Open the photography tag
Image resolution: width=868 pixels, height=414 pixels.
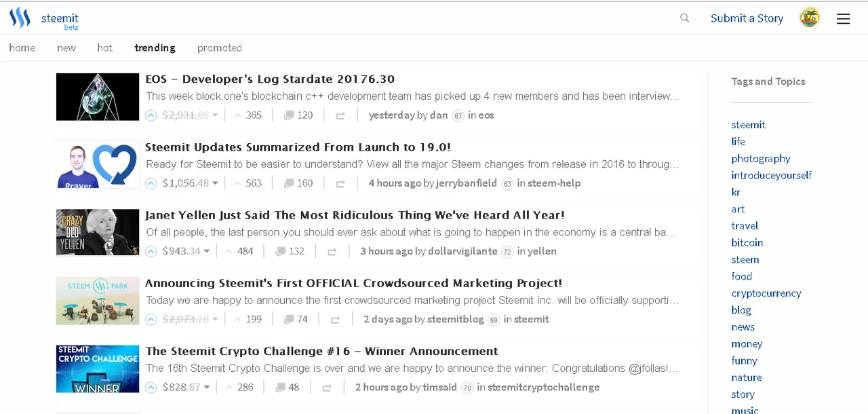pos(761,158)
